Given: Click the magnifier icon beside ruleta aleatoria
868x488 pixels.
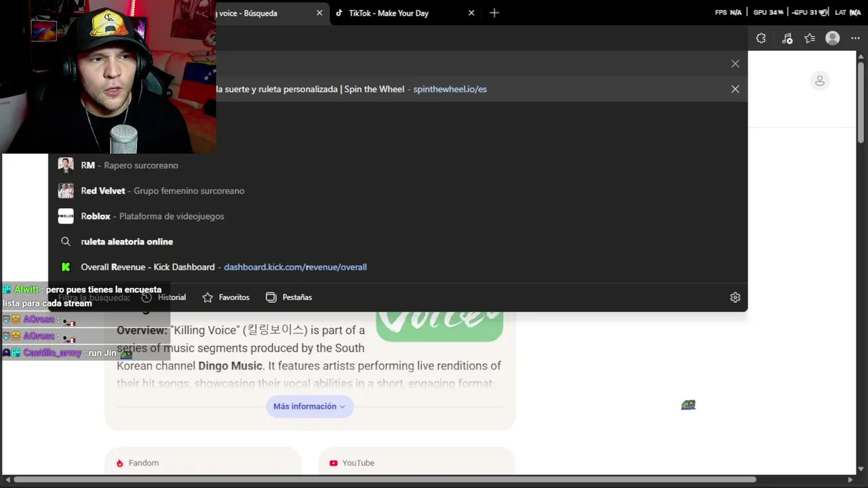Looking at the screenshot, I should (x=66, y=241).
